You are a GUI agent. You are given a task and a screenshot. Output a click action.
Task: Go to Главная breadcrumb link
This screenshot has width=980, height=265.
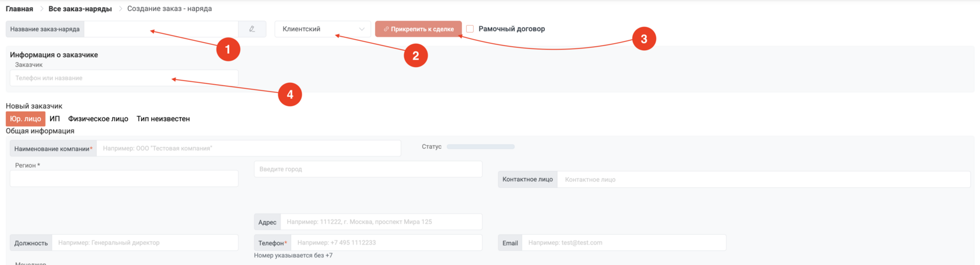pyautogui.click(x=19, y=9)
